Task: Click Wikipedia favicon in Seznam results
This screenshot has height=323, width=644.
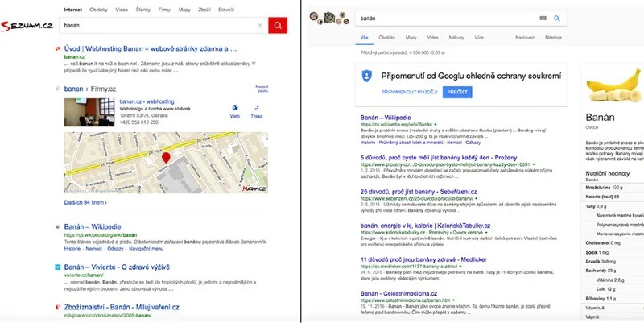Action: pos(58,226)
